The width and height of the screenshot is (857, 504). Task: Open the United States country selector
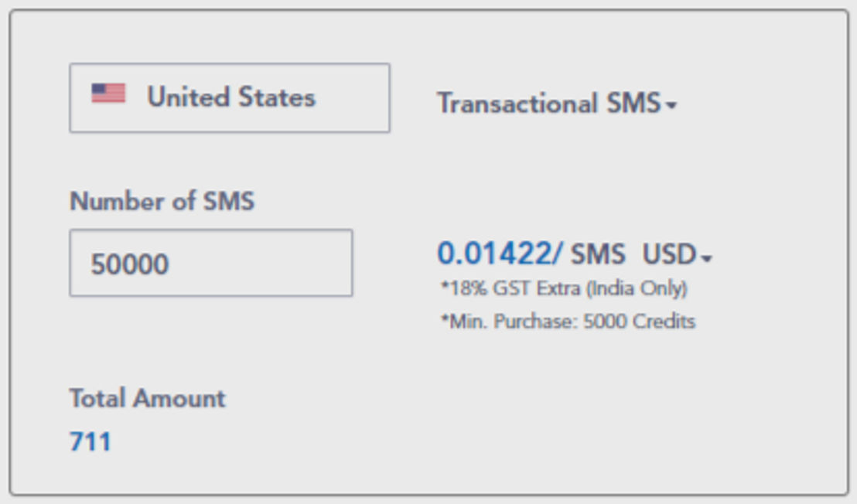click(x=230, y=97)
